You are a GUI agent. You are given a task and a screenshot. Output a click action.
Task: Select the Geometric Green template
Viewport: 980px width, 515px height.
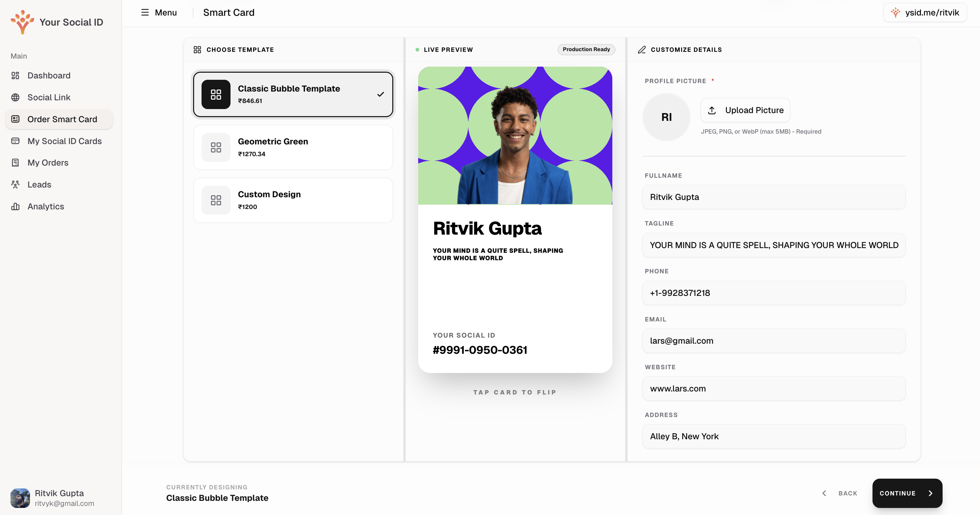(293, 147)
